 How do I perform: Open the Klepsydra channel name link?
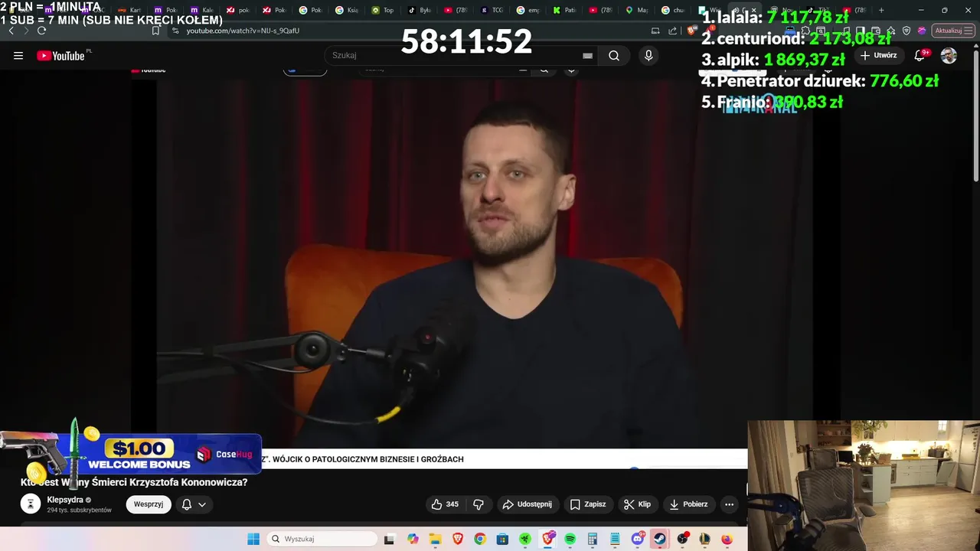pos(65,500)
